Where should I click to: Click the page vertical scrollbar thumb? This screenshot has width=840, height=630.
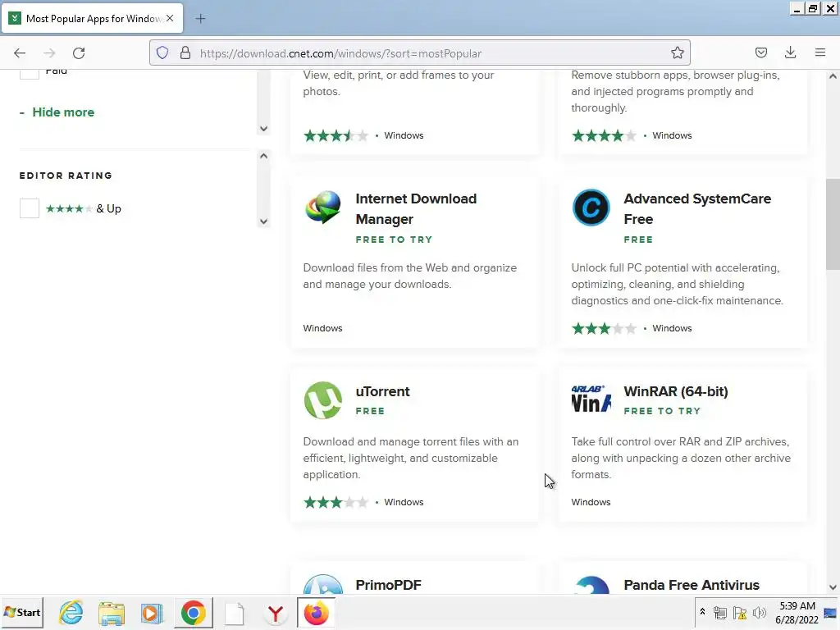click(x=833, y=225)
